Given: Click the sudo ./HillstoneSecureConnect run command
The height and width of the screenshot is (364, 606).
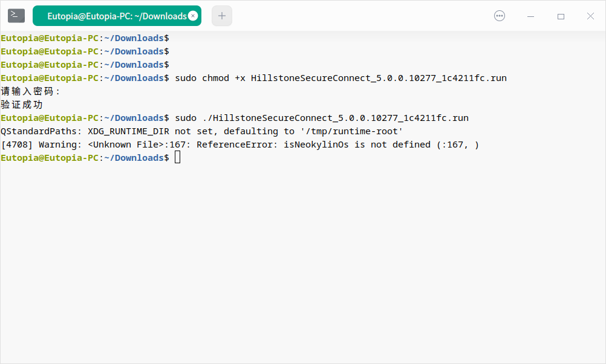Looking at the screenshot, I should pos(321,118).
